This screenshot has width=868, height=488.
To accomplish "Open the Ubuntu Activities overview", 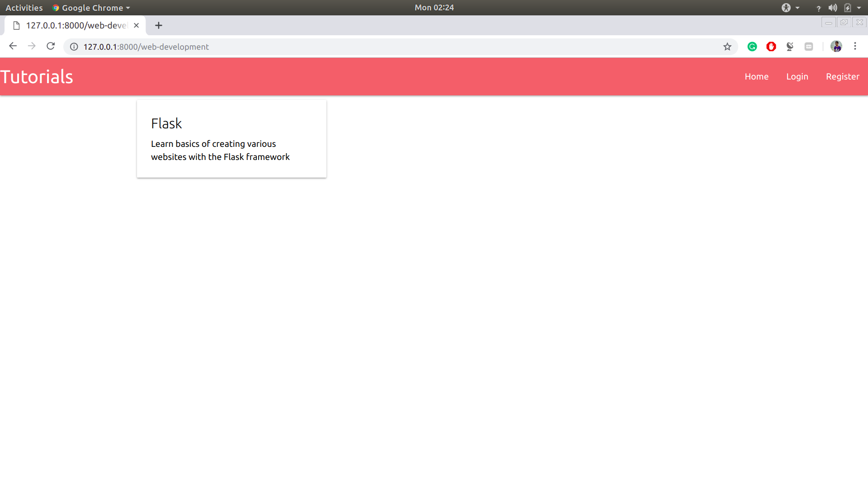I will (24, 8).
